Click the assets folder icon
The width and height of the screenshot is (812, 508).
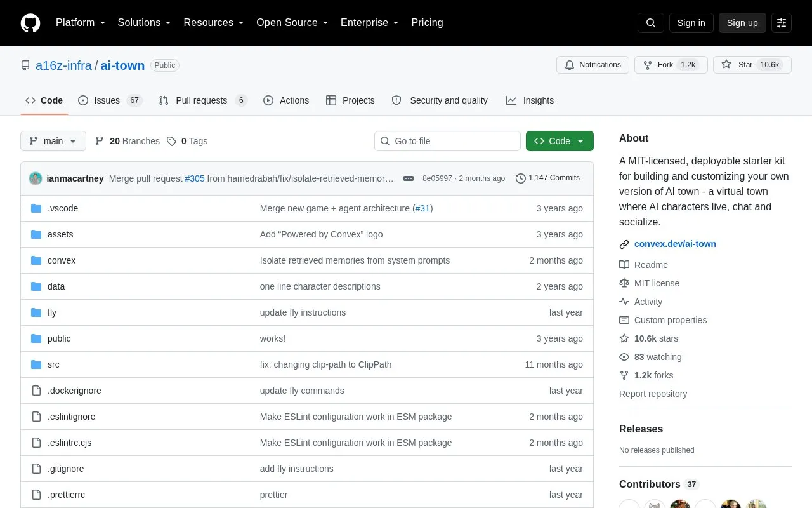[36, 234]
